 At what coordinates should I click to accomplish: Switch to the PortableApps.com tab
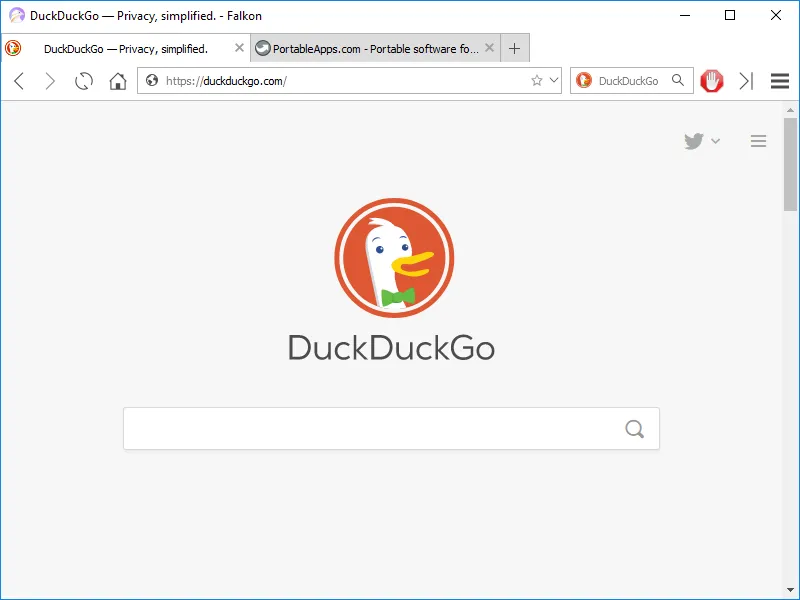(x=368, y=49)
